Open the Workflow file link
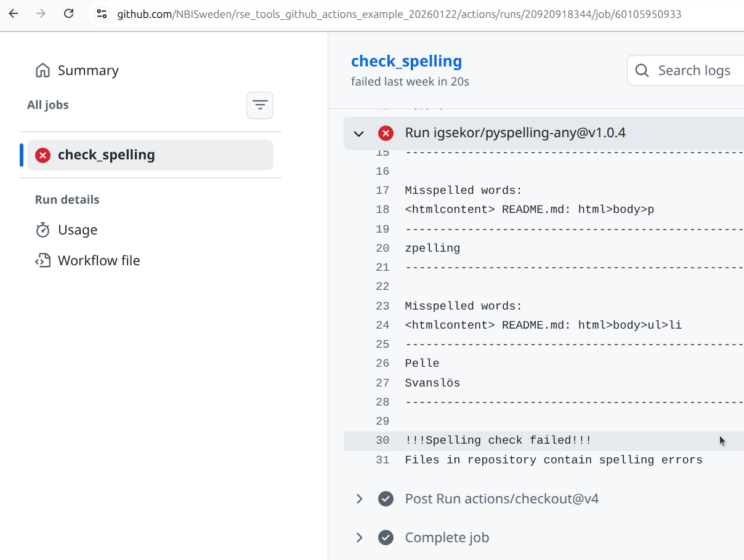This screenshot has height=560, width=744. pos(99,261)
